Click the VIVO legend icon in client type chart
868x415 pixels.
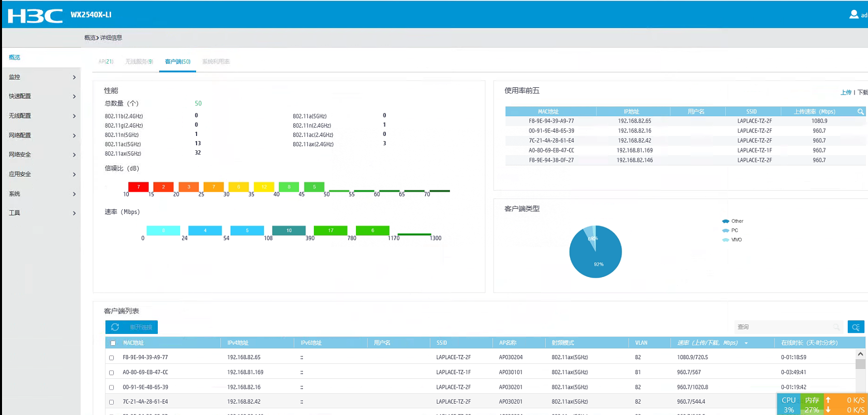(726, 240)
